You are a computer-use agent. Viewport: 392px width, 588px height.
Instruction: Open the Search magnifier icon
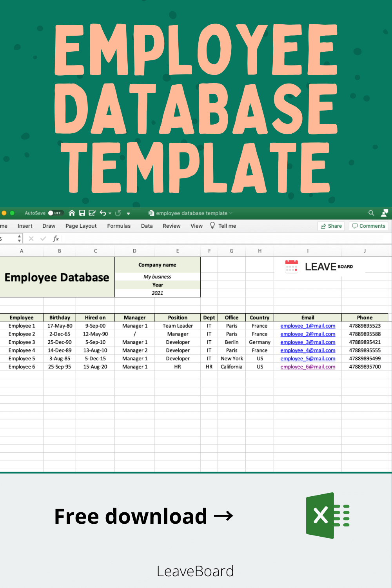click(x=371, y=213)
